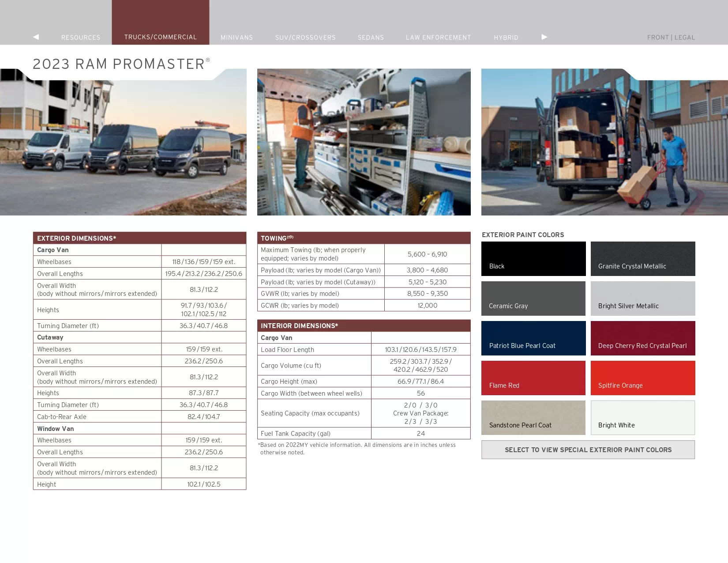Click the 'Based on 2022MY vehicle information' footnote

click(357, 449)
